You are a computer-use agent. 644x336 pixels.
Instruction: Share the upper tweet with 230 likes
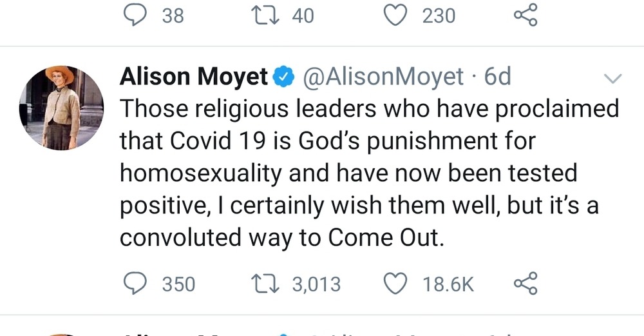pos(525,15)
